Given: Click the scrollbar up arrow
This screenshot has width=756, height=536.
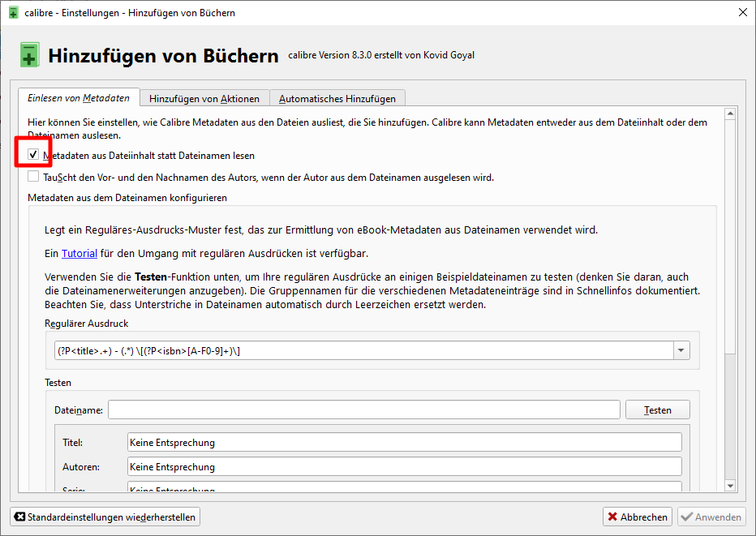Looking at the screenshot, I should [x=730, y=114].
